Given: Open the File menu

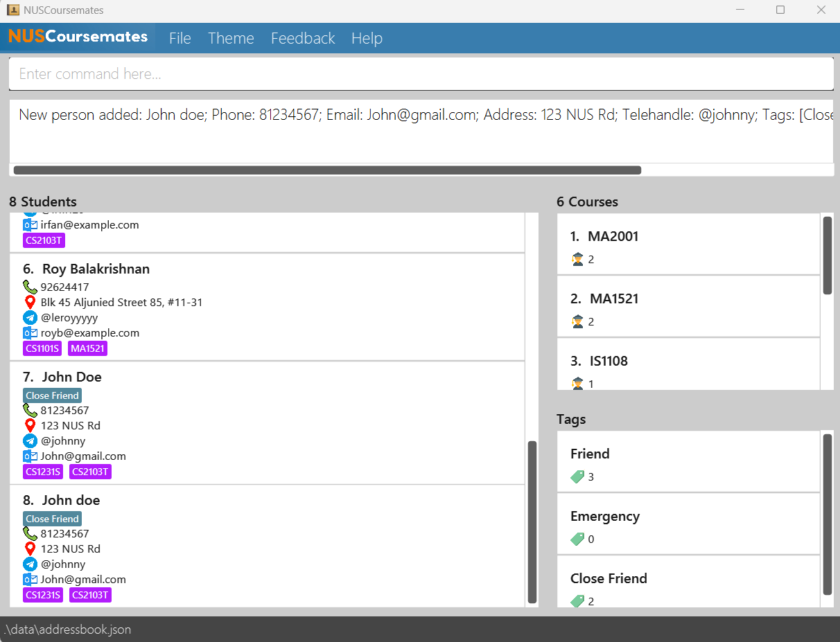Looking at the screenshot, I should click(180, 38).
